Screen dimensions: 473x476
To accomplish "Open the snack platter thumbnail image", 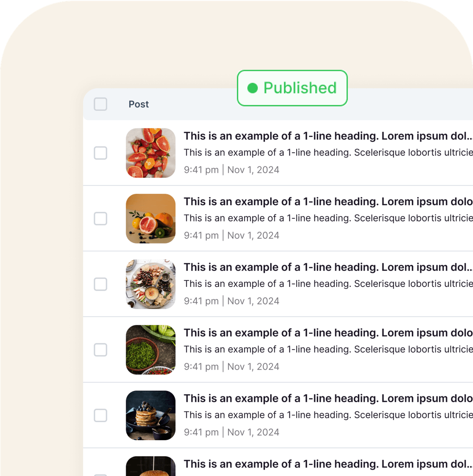I will point(151,284).
